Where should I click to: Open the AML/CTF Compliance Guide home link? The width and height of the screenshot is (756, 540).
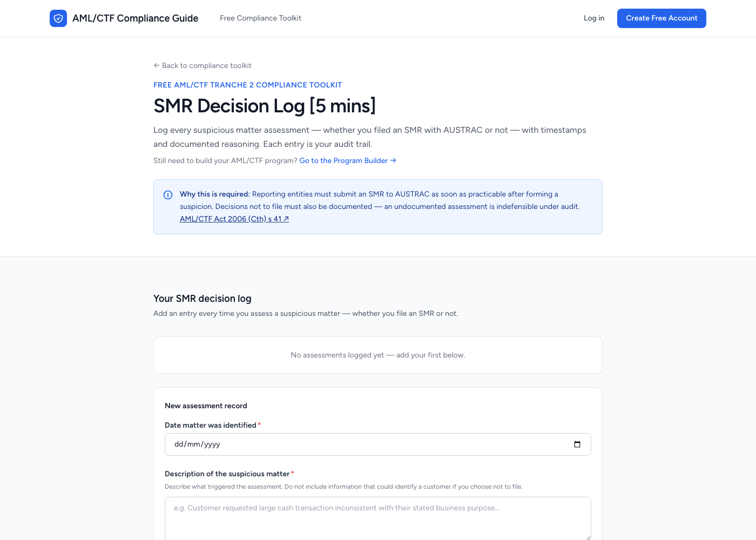pos(124,18)
